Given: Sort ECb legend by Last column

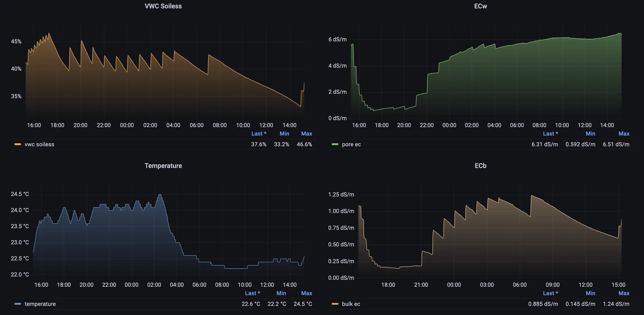Looking at the screenshot, I should tap(550, 293).
